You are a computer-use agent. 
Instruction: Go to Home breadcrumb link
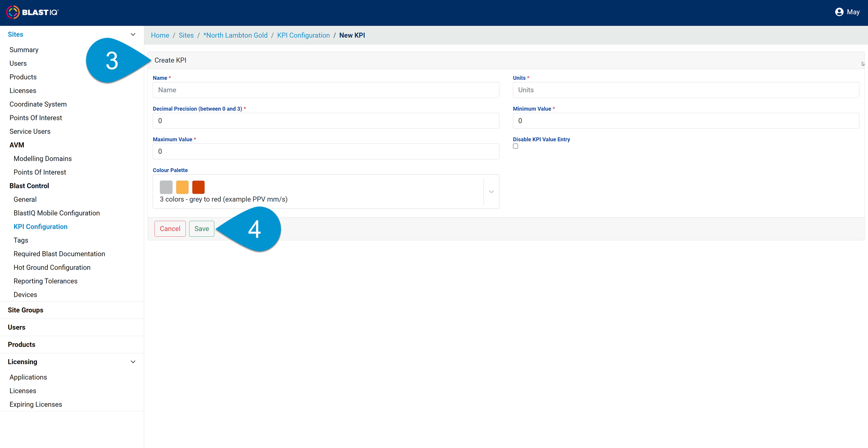point(160,35)
